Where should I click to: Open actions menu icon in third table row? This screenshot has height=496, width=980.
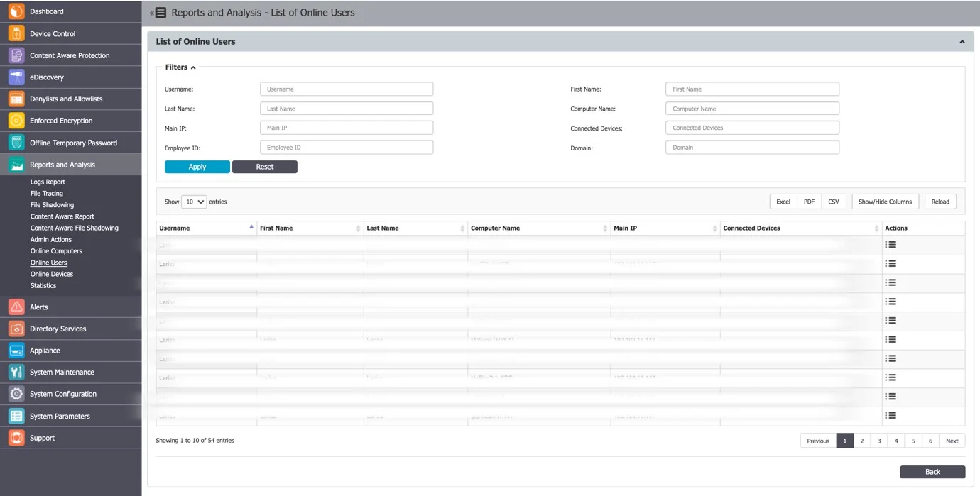click(891, 282)
